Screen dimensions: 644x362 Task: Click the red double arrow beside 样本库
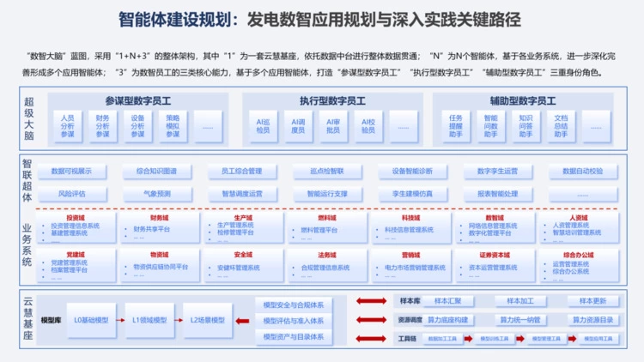371,301
